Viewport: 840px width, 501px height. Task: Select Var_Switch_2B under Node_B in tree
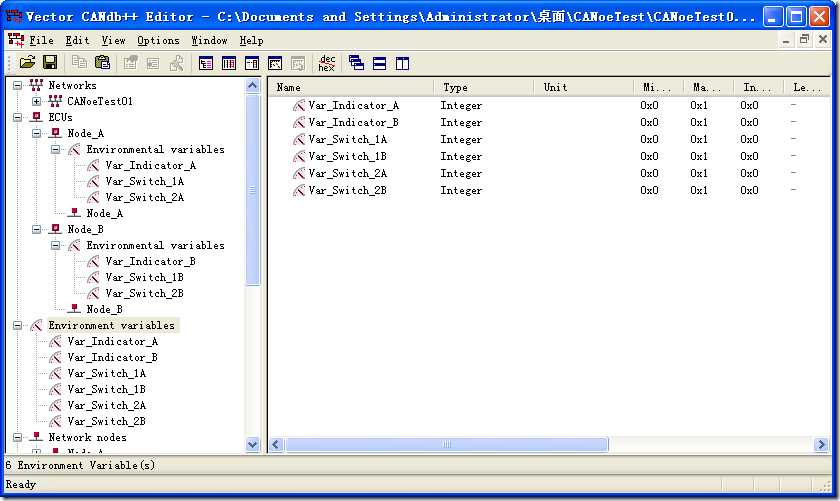[145, 293]
